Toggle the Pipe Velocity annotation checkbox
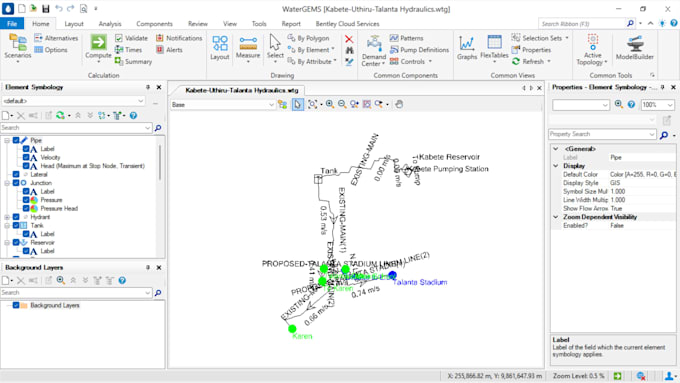The height and width of the screenshot is (383, 680). [x=26, y=157]
